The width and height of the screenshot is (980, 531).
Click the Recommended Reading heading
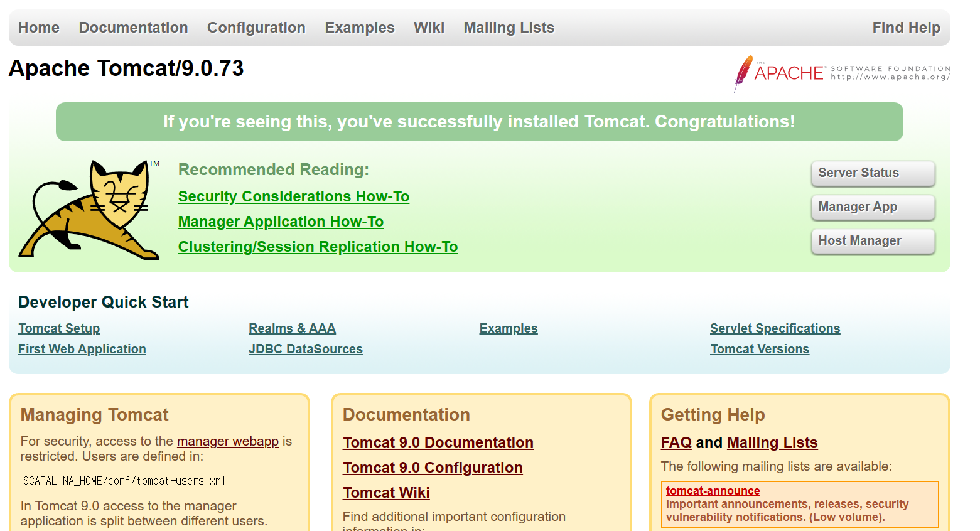(274, 169)
